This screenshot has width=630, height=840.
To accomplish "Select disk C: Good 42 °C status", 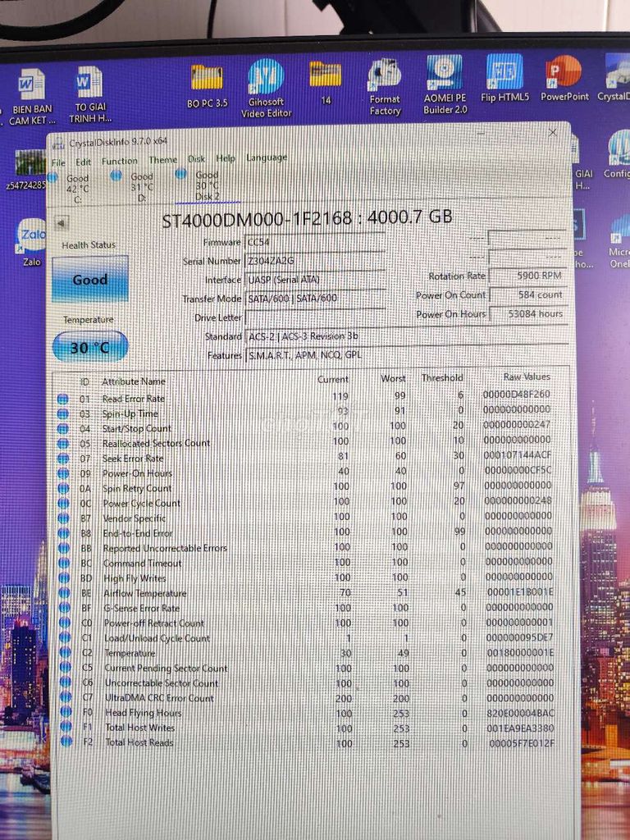I will (71, 188).
